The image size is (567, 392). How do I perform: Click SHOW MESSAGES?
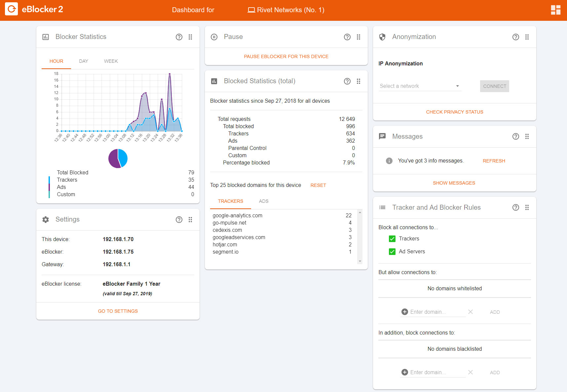pyautogui.click(x=454, y=183)
